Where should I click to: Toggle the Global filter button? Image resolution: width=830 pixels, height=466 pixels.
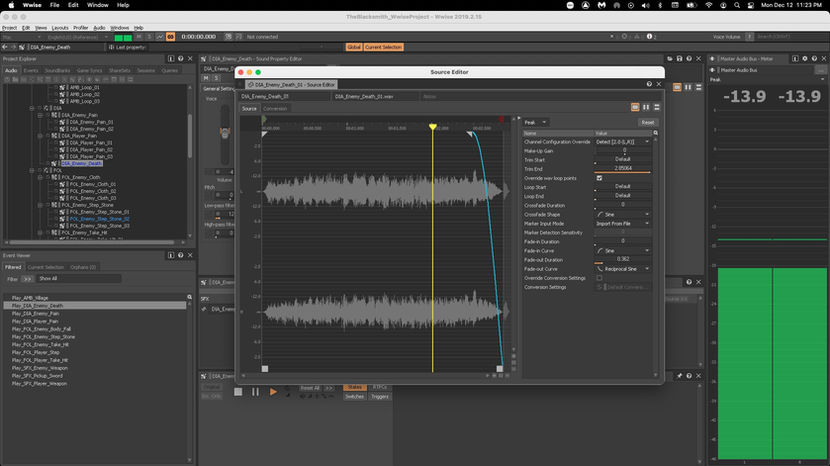pos(354,47)
